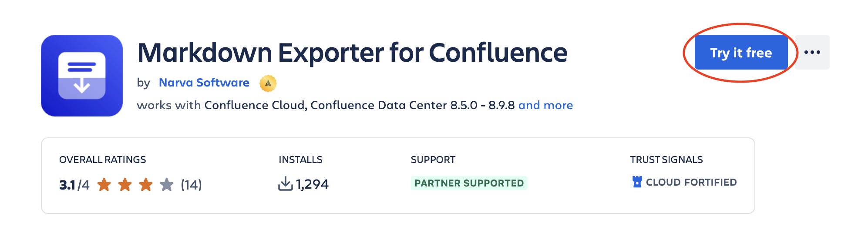Expand the 'and more' compatibility list

click(x=545, y=105)
